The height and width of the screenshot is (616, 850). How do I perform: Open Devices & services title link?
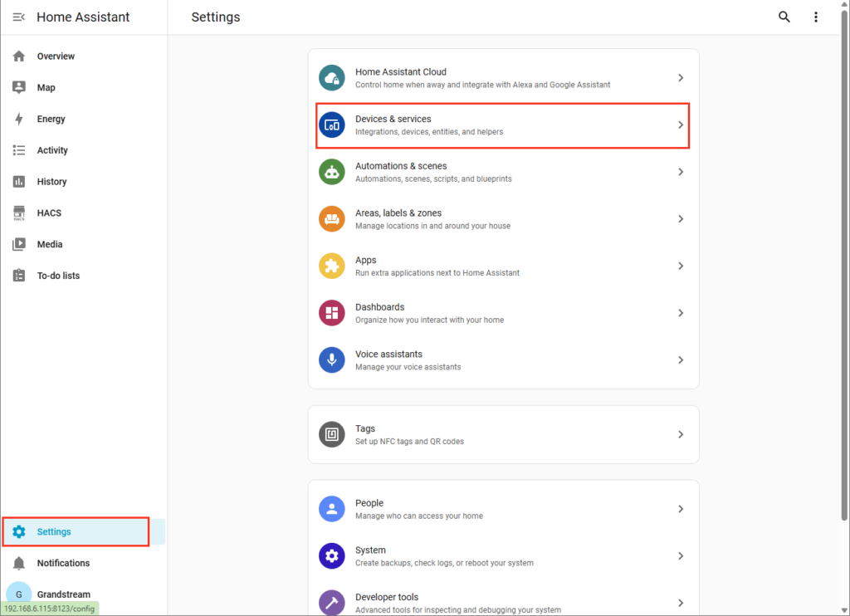(x=393, y=119)
